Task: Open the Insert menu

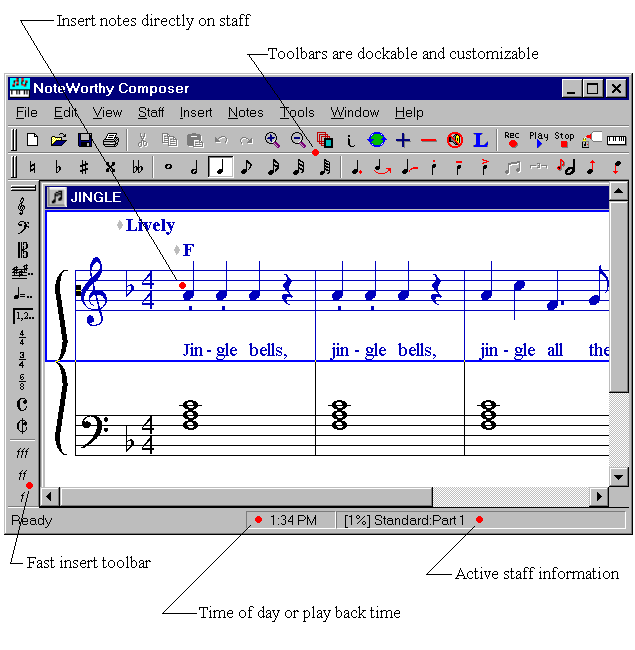Action: pyautogui.click(x=196, y=112)
